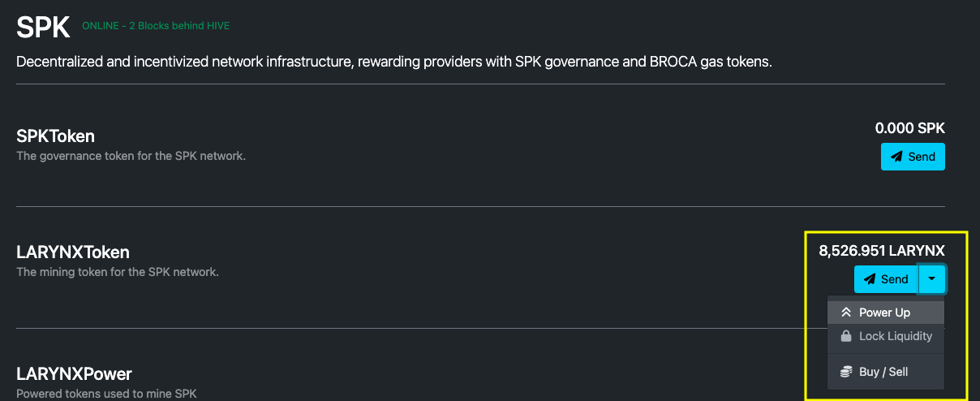
Task: Click the coins icon for Buy / Sell
Action: tap(846, 372)
